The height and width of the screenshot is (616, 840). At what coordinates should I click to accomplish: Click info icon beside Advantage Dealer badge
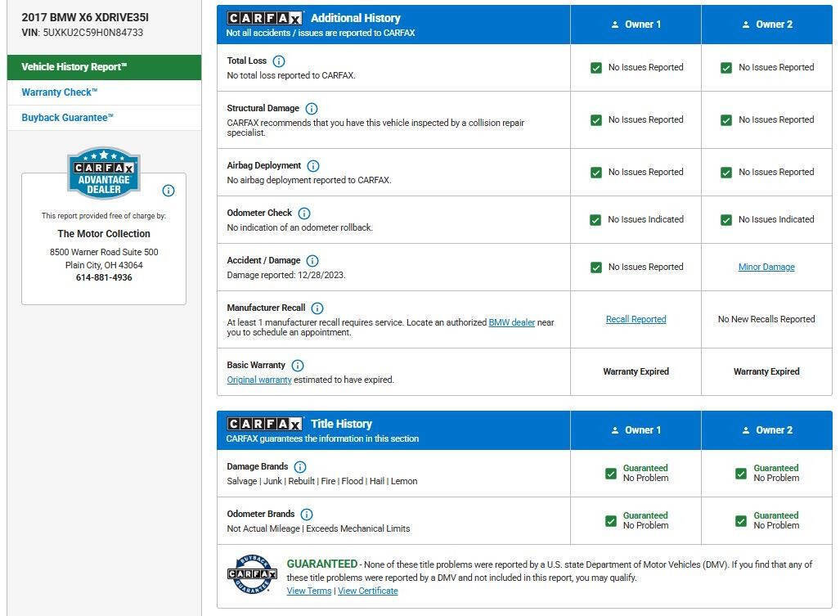tap(168, 191)
